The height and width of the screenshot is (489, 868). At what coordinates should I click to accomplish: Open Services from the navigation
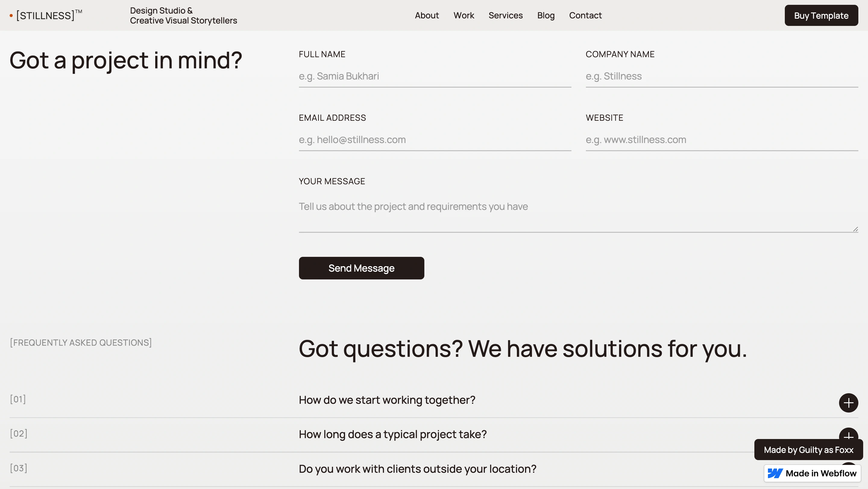pyautogui.click(x=505, y=15)
